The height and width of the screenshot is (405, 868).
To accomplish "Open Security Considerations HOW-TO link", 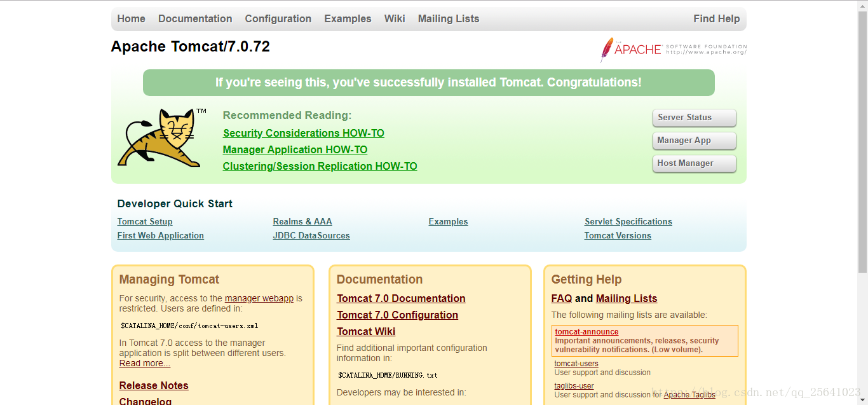I will [x=304, y=133].
